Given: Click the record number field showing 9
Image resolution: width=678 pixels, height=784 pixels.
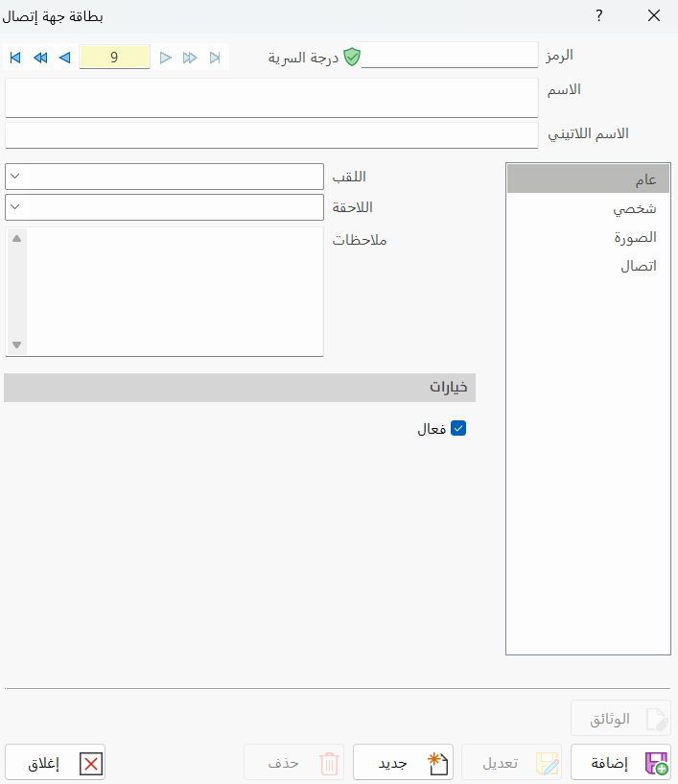Looking at the screenshot, I should click(x=114, y=57).
